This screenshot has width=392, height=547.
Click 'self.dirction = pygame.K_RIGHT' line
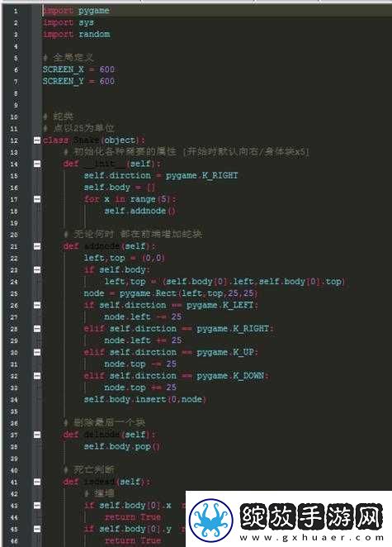coord(161,175)
